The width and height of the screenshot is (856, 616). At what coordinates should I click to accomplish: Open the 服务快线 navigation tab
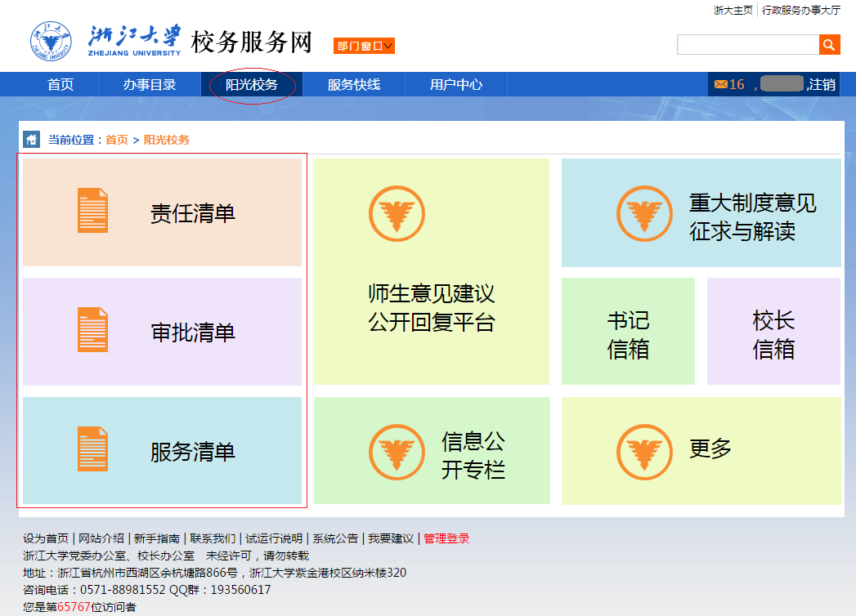(354, 85)
